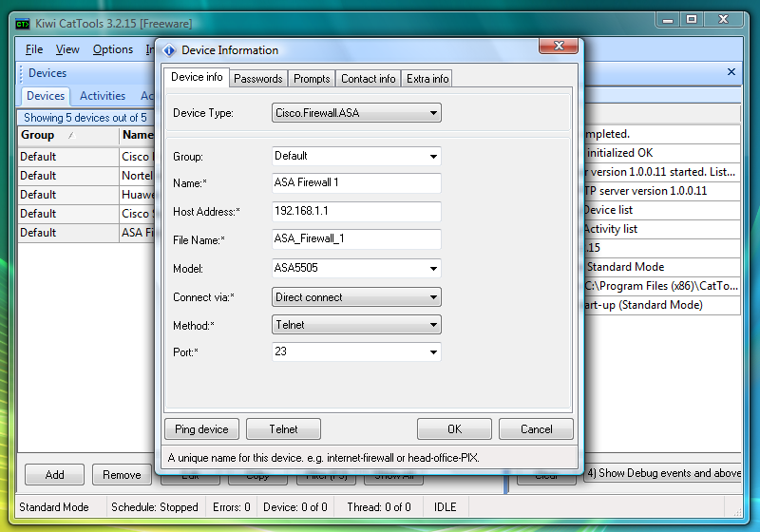Open the Device Type dropdown

coord(356,113)
